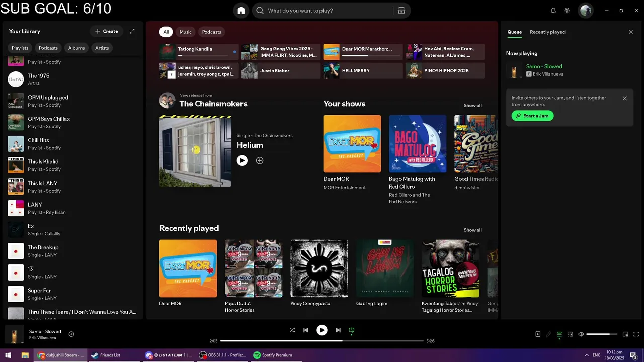644x362 pixels.
Task: Open Tatlong Kandila shortcut tile
Action: [199, 52]
